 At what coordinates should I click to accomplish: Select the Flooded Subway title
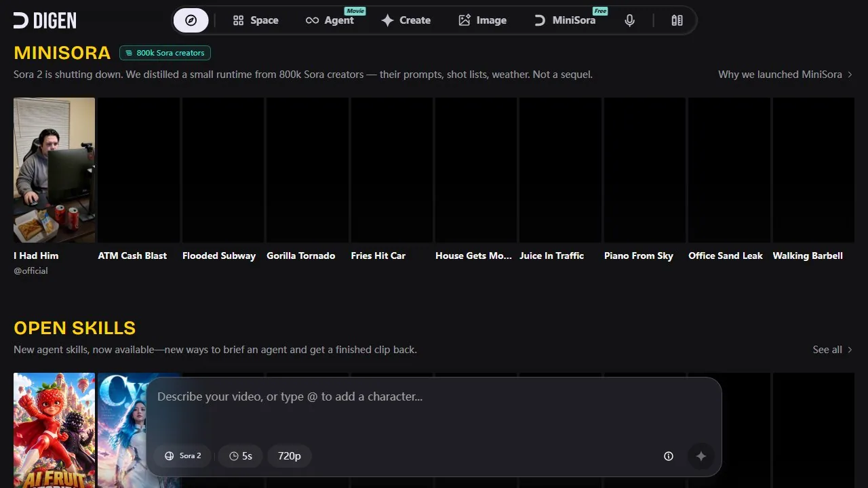219,256
